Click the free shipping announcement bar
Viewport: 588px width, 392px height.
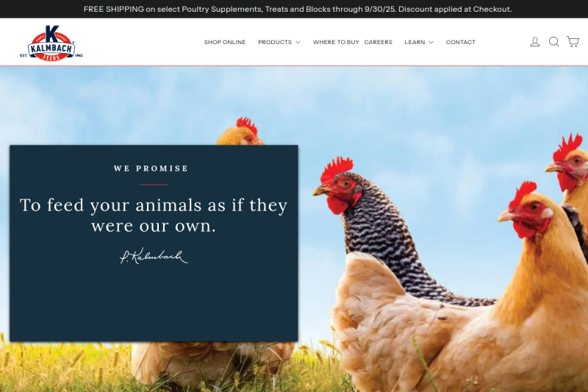(294, 9)
